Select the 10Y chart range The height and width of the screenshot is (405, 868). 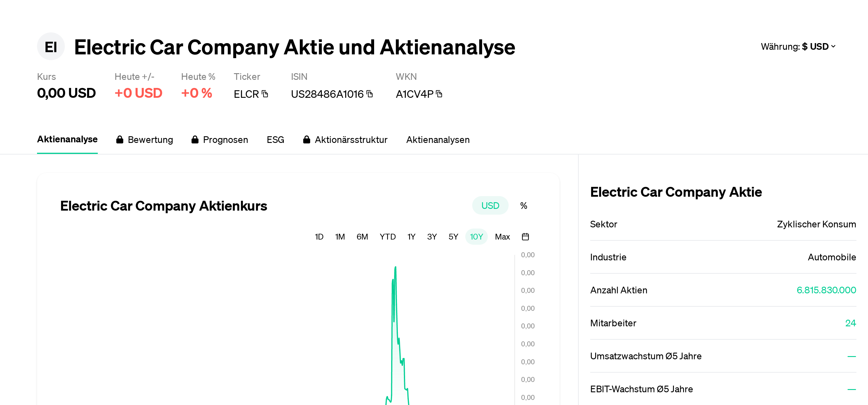pyautogui.click(x=476, y=237)
